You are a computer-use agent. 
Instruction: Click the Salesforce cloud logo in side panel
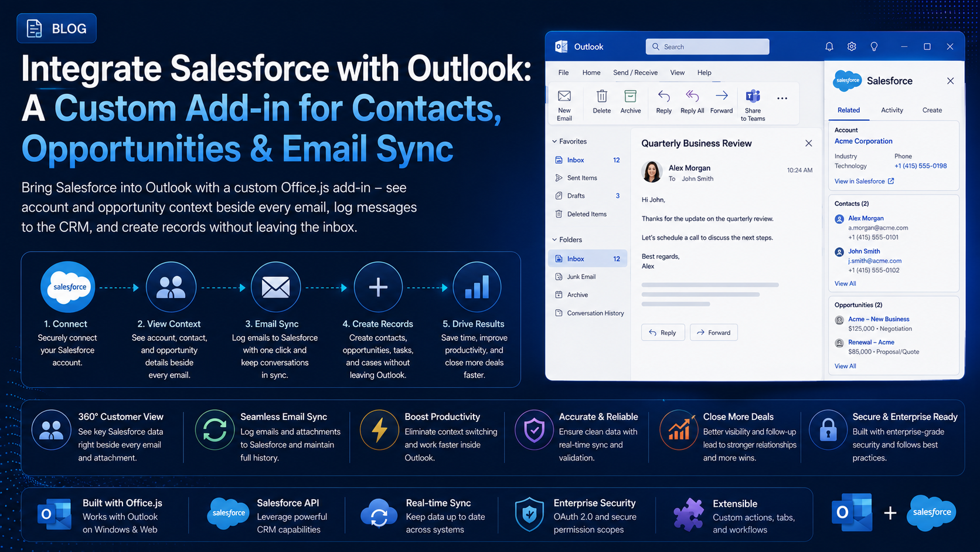[848, 80]
